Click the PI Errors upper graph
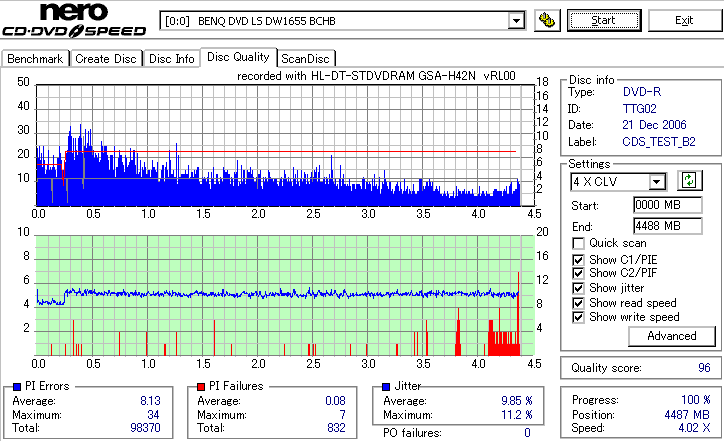This screenshot has height=441, width=724. [285, 145]
